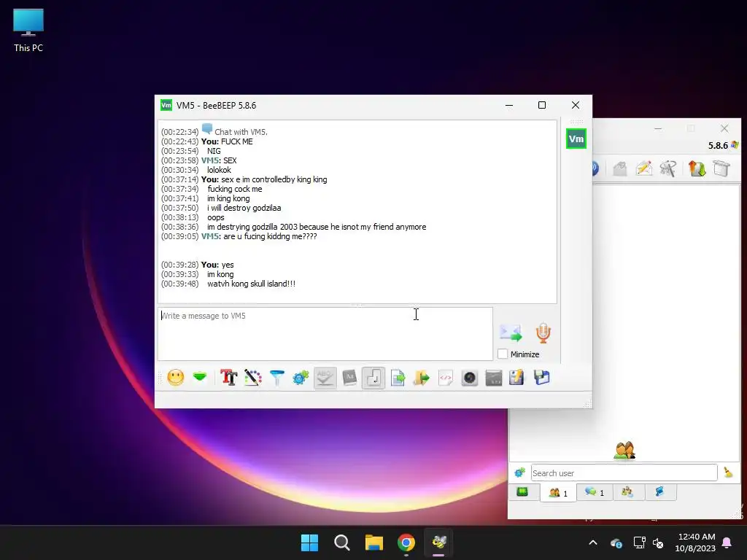This screenshot has width=747, height=560.
Task: Click the 'Chat with VM5.' header line
Action: click(241, 132)
